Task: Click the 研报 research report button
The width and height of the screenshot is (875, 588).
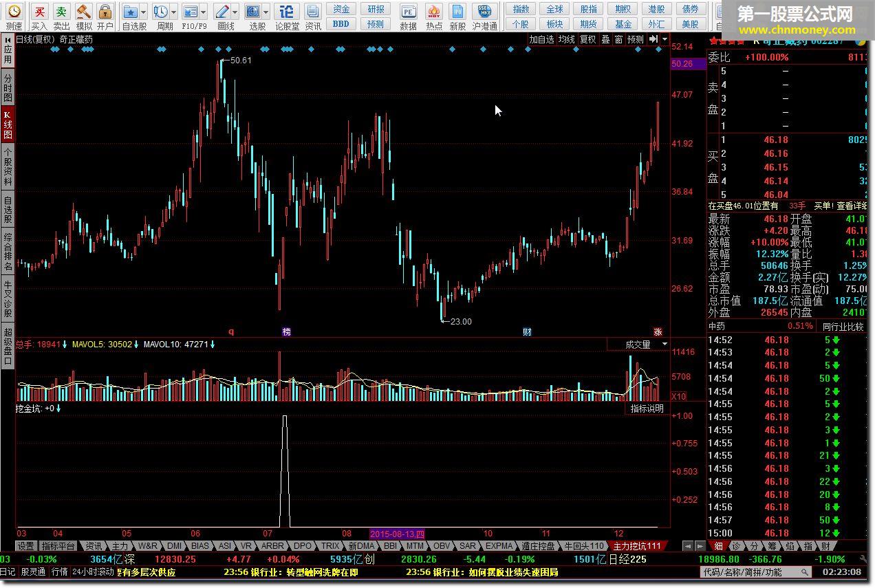Action: click(x=376, y=9)
